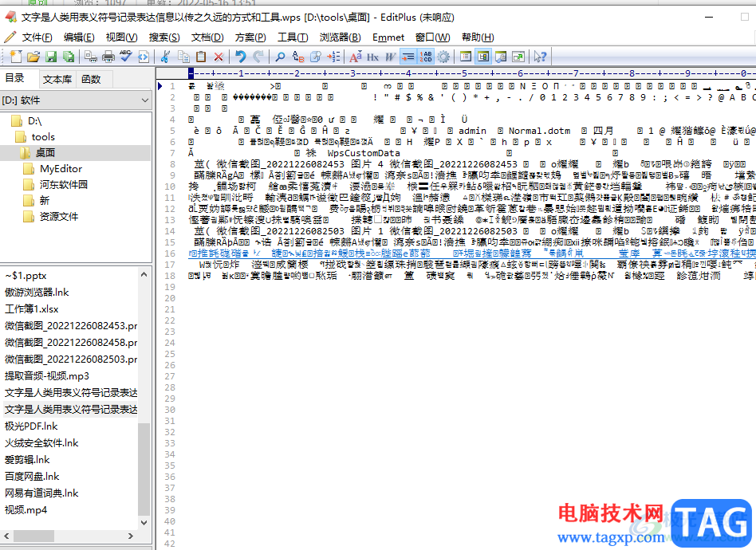
Task: Click the context help arrow icon
Action: 540,57
